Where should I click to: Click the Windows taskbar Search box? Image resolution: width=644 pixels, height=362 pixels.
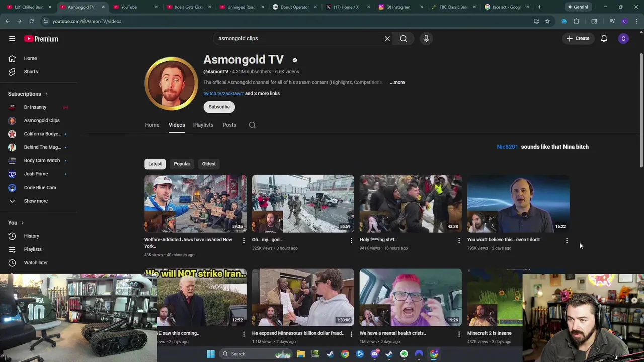[257, 354]
